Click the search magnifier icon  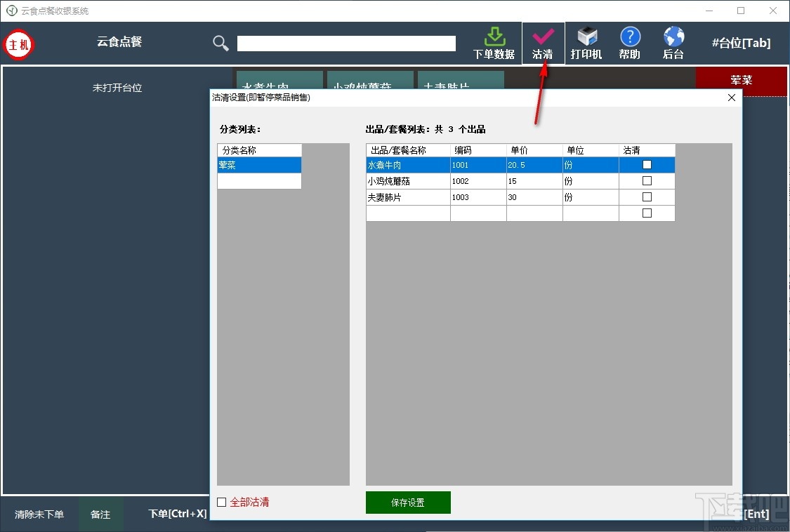point(220,44)
